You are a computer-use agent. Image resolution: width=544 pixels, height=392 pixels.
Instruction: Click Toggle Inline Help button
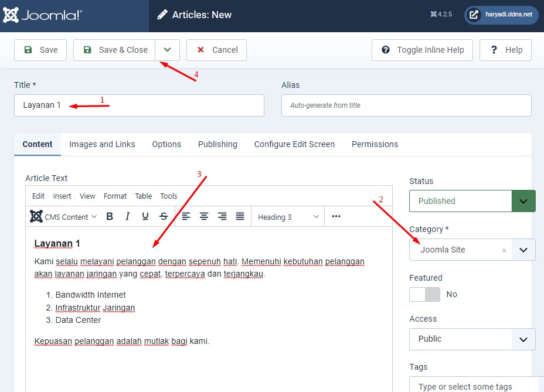pos(422,50)
